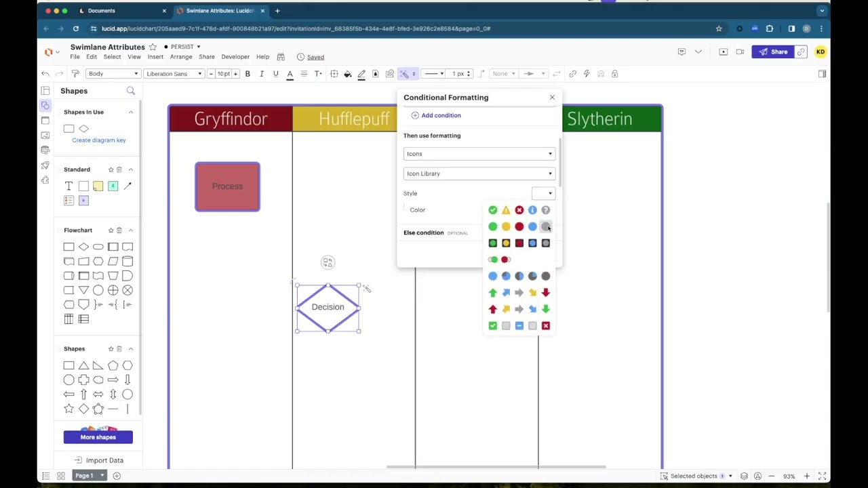Screen dimensions: 868x488
Task: Open the Liberation Sans font dropdown
Action: click(x=174, y=74)
